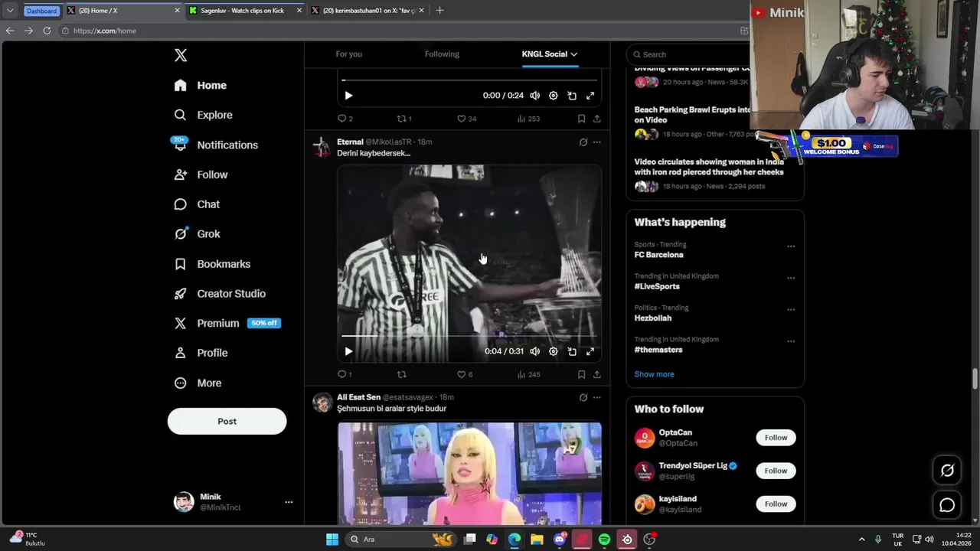Play the top video with 0:24 length
The width and height of the screenshot is (980, 551).
coord(348,96)
